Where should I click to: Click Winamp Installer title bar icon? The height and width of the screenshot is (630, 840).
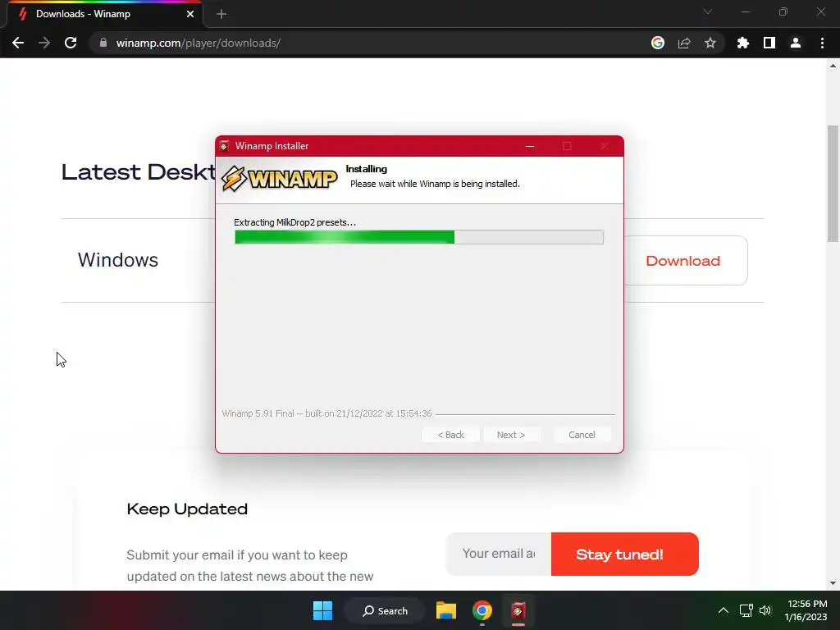click(224, 146)
